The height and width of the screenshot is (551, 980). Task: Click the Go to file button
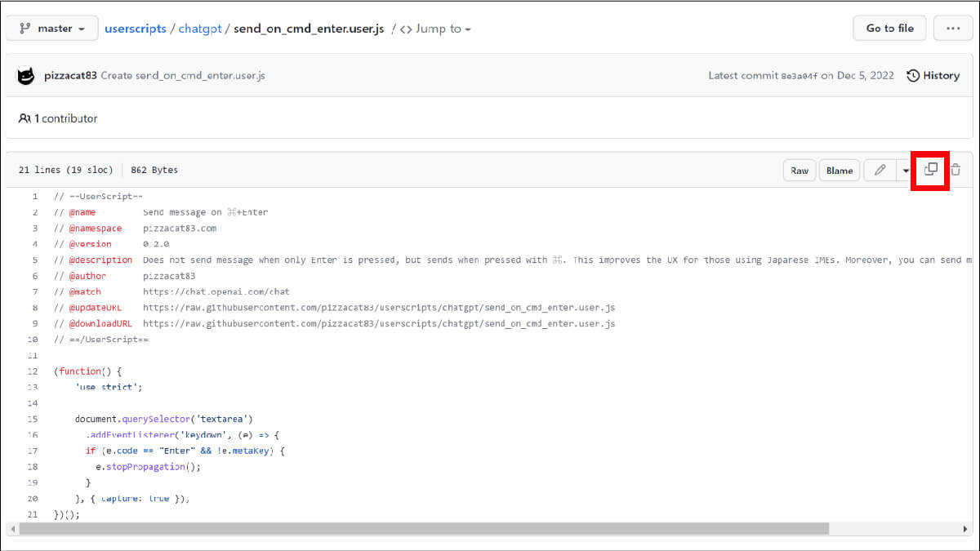pos(889,28)
